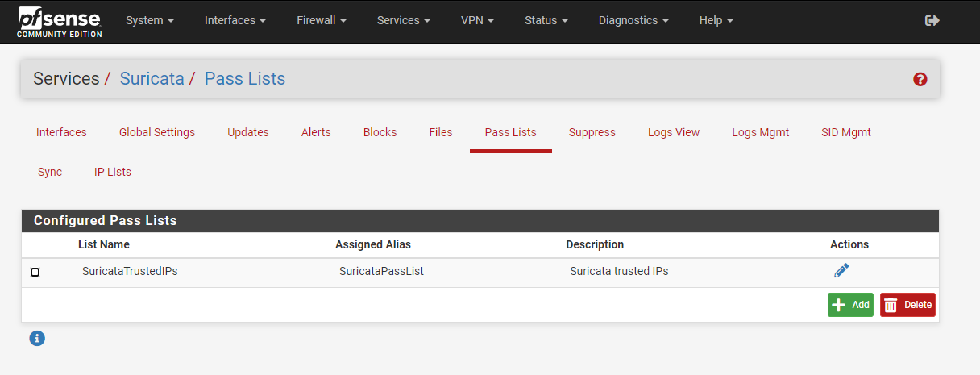Edit the SuricataTrustedIPs pass list pencil icon

pyautogui.click(x=841, y=271)
